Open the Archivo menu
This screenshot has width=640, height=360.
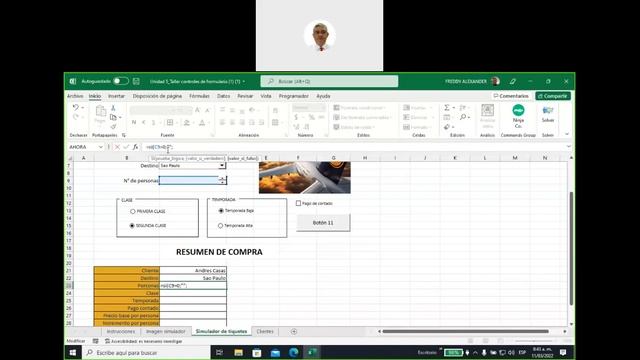pyautogui.click(x=75, y=96)
